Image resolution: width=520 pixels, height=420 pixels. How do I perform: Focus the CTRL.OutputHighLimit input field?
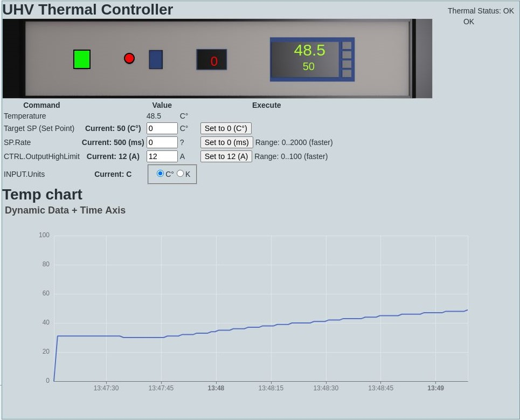tap(162, 156)
